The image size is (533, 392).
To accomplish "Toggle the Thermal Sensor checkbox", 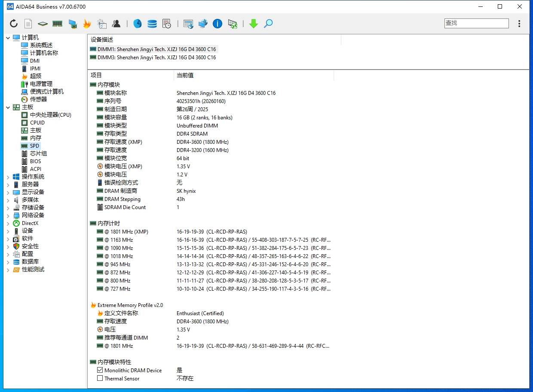I will coord(100,378).
